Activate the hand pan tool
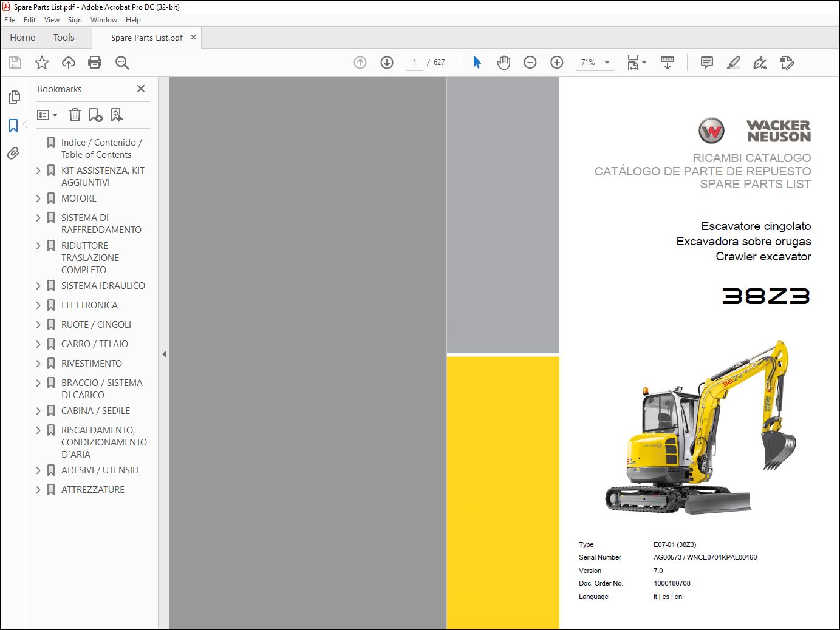 504,63
